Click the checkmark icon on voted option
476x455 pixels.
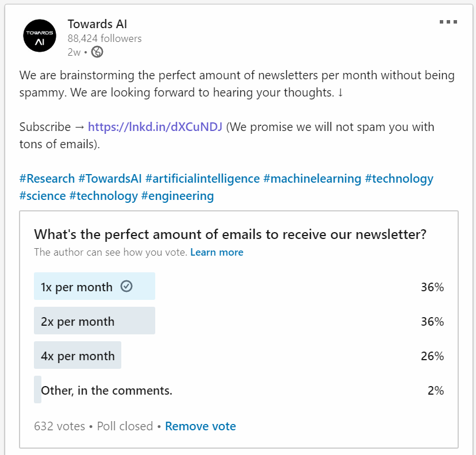[126, 286]
